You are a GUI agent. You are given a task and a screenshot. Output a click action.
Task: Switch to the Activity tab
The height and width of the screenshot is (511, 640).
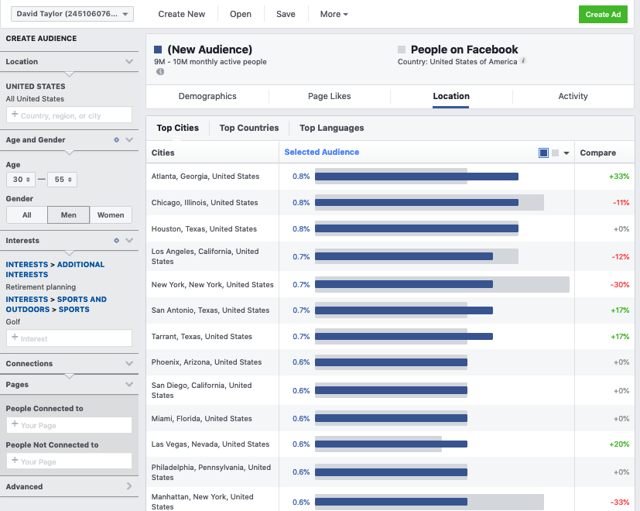tap(573, 96)
